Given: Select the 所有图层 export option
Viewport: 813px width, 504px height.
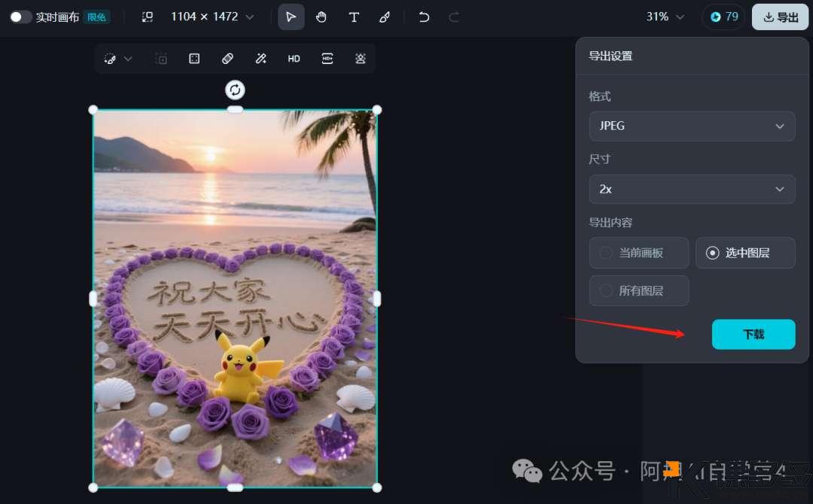Looking at the screenshot, I should [x=639, y=290].
